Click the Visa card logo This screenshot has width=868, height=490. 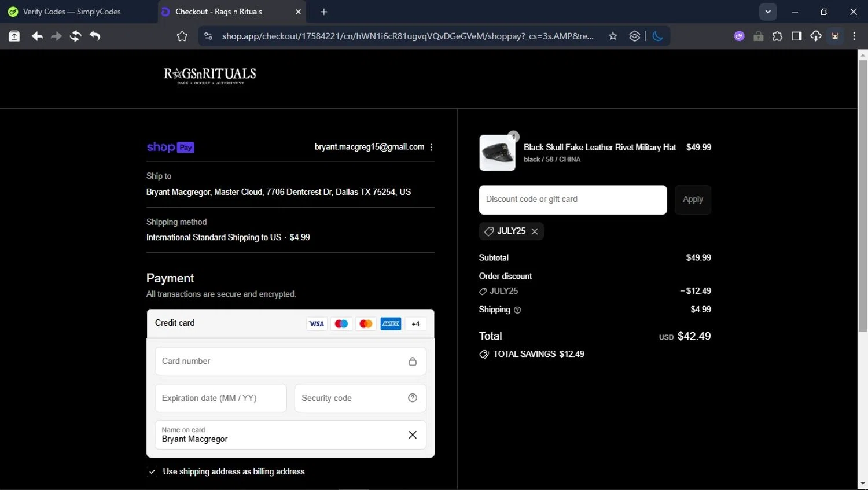[x=317, y=324]
